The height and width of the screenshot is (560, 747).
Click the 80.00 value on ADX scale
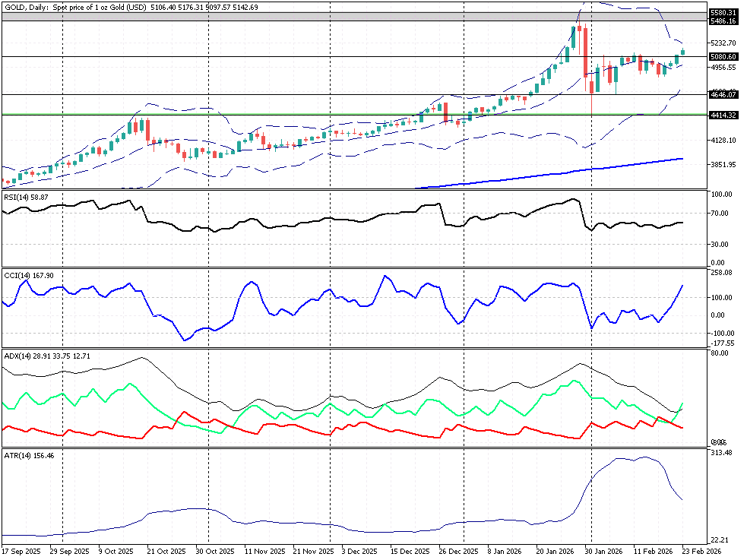click(720, 353)
